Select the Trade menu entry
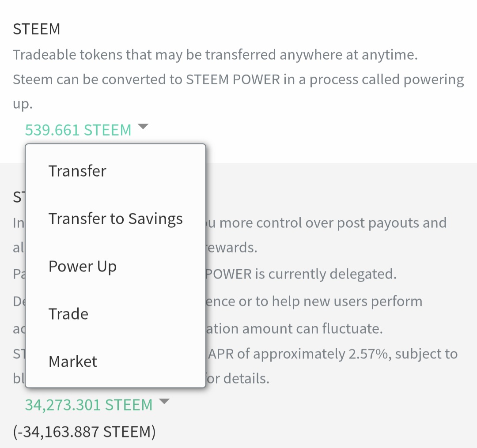Viewport: 477px width, 448px height. pyautogui.click(x=68, y=314)
